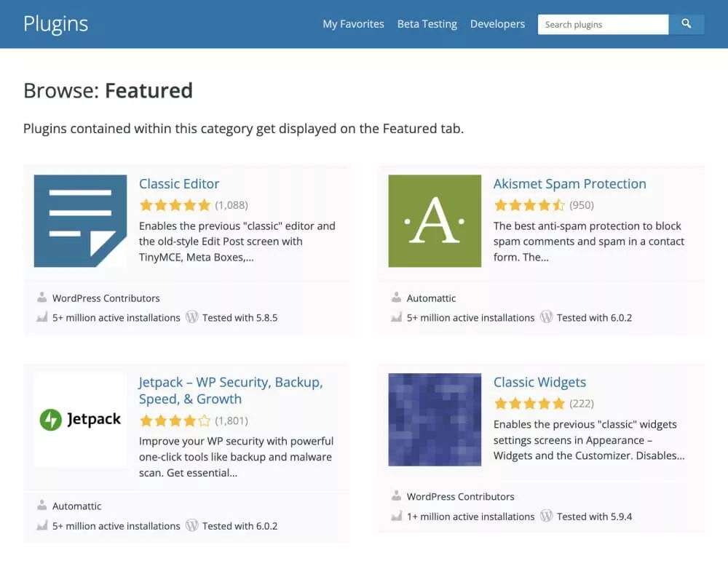Click Classic Widgets description text
728x566 pixels.
click(x=589, y=440)
